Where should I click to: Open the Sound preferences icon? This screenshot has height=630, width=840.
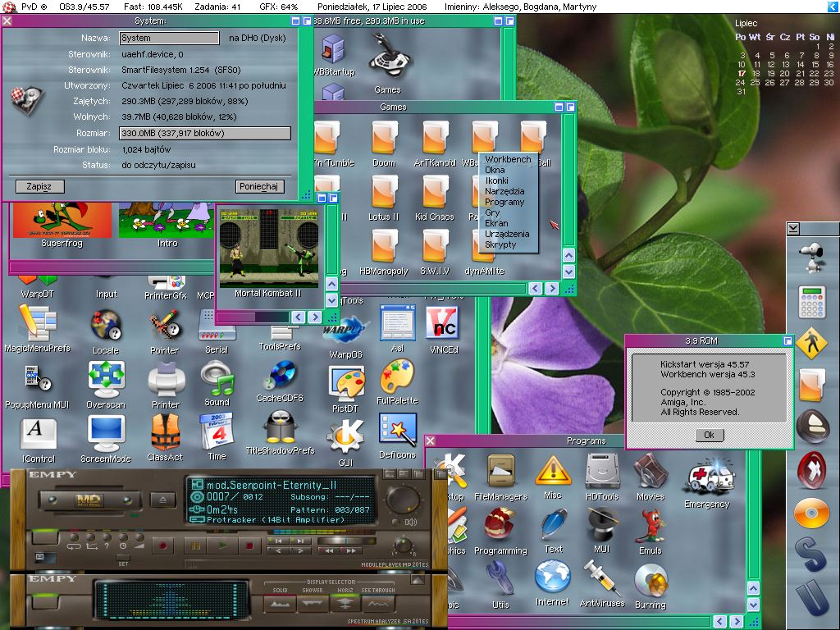click(x=217, y=377)
